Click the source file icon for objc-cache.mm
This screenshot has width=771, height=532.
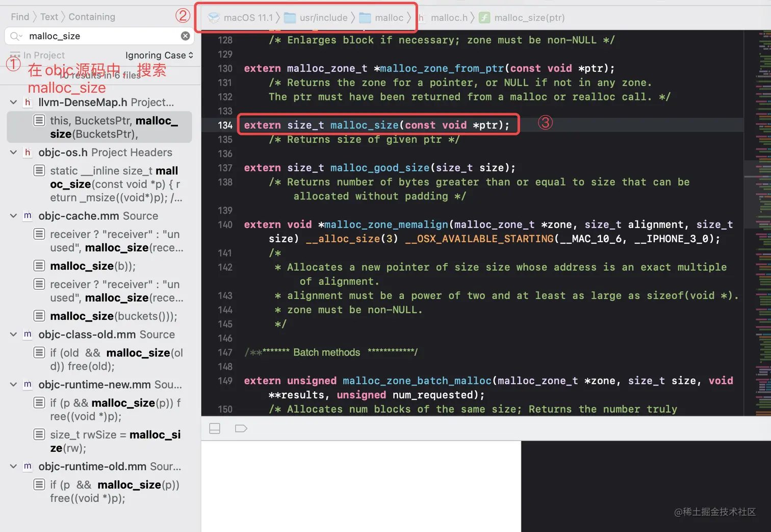pyautogui.click(x=28, y=216)
